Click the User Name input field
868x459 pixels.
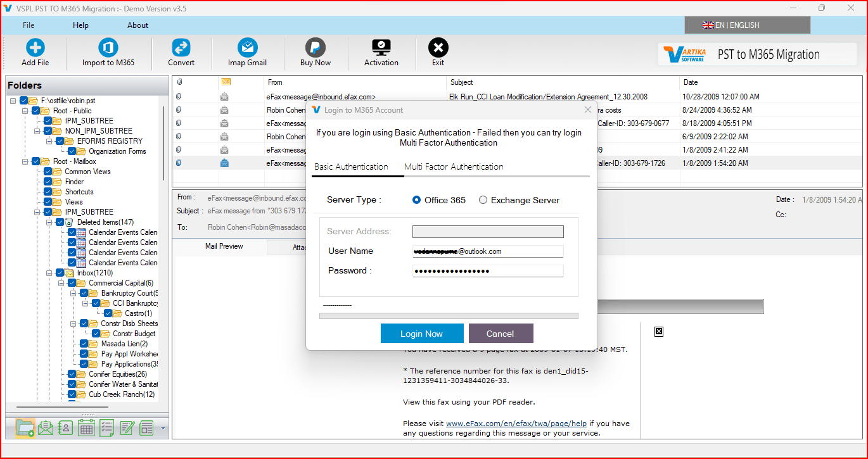(488, 251)
